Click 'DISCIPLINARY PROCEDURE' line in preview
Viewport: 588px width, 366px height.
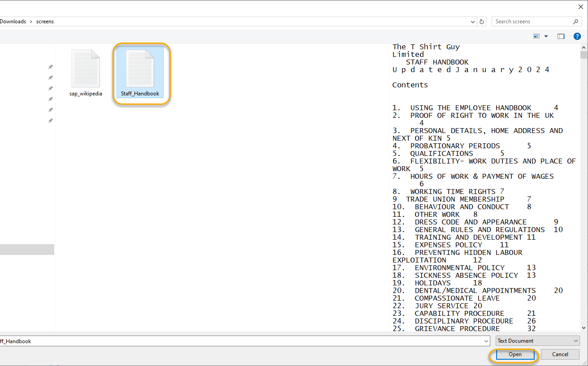(x=464, y=321)
